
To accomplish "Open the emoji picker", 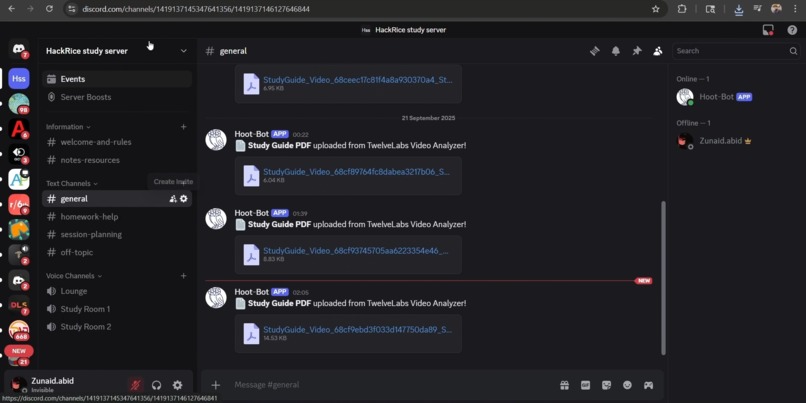I will pyautogui.click(x=627, y=385).
